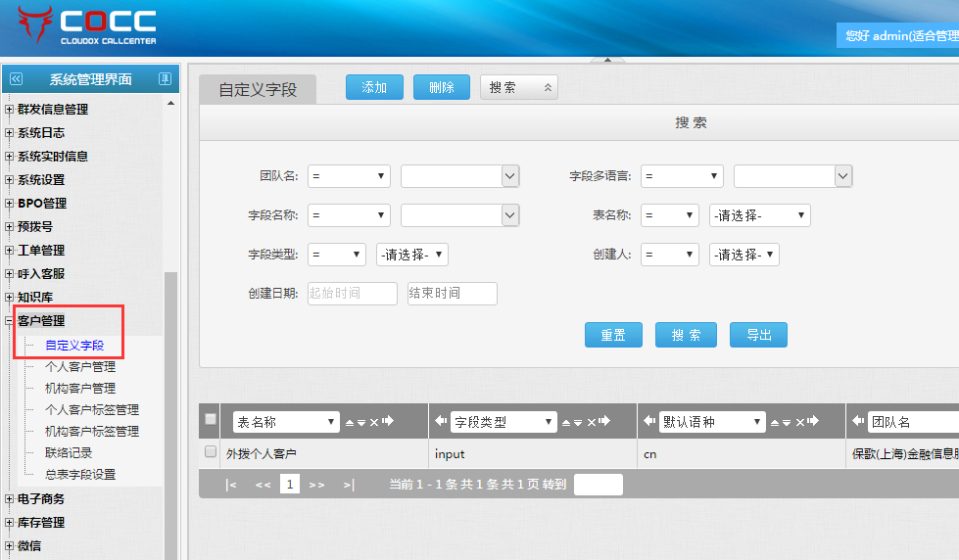This screenshot has height=560, width=959.
Task: Open the 团队名 value combo box arrow
Action: coord(509,176)
